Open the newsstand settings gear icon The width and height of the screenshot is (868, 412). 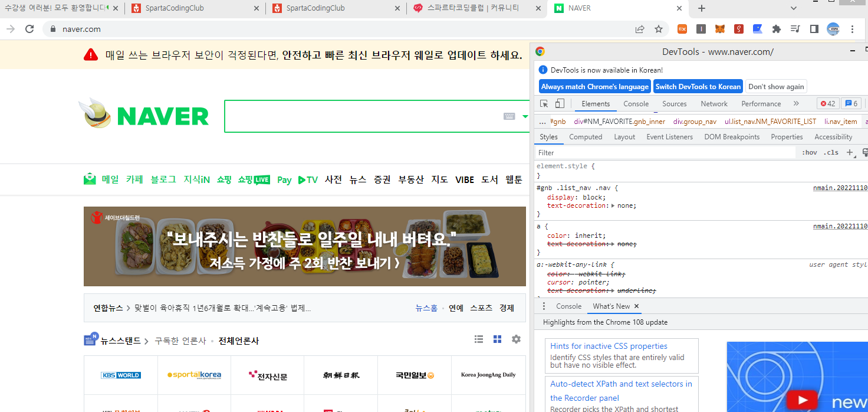click(x=517, y=339)
